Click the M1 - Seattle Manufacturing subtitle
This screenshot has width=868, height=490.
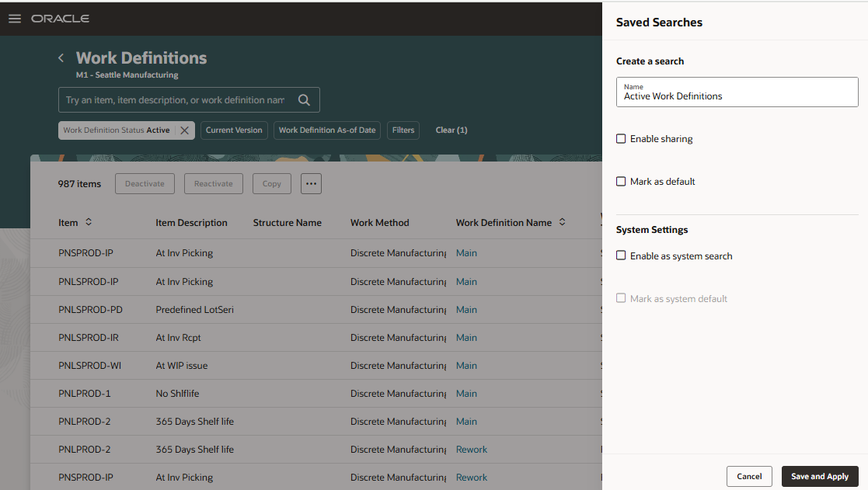[x=127, y=75]
